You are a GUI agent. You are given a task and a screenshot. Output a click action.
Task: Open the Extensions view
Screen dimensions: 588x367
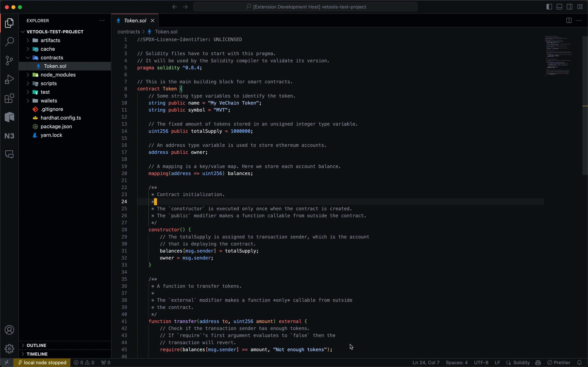[9, 98]
